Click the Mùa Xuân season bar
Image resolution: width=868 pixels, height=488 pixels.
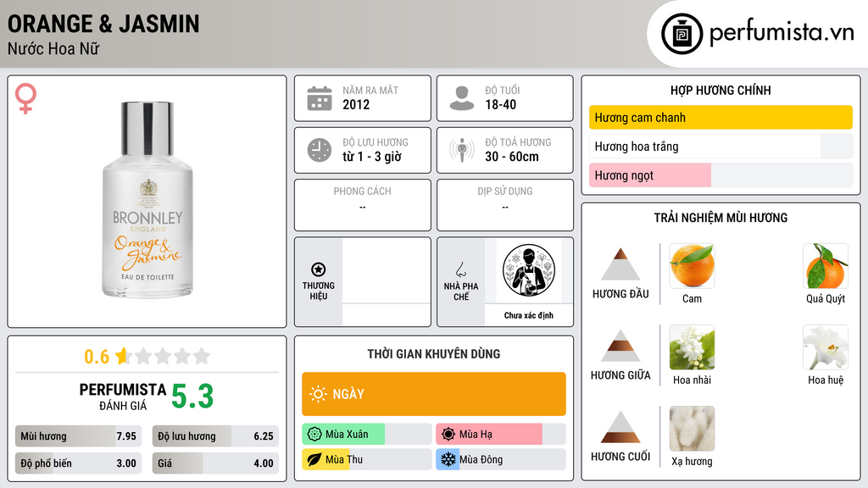point(367,434)
